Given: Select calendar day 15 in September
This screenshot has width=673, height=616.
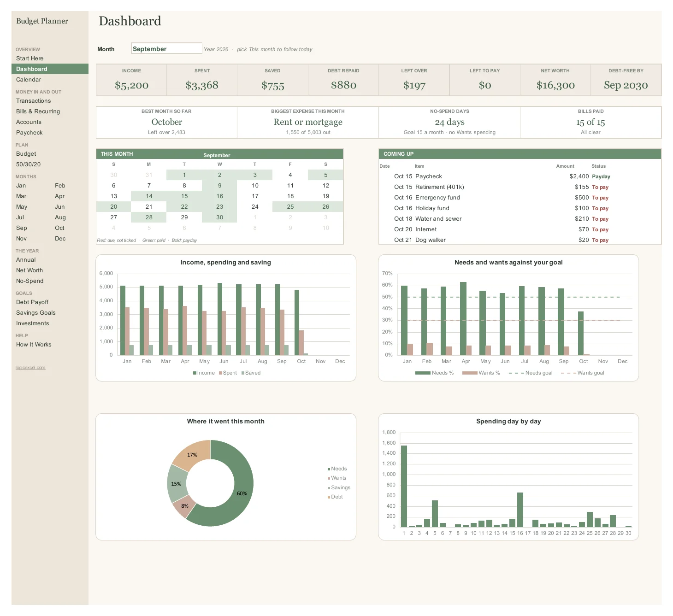Looking at the screenshot, I should click(x=184, y=196).
